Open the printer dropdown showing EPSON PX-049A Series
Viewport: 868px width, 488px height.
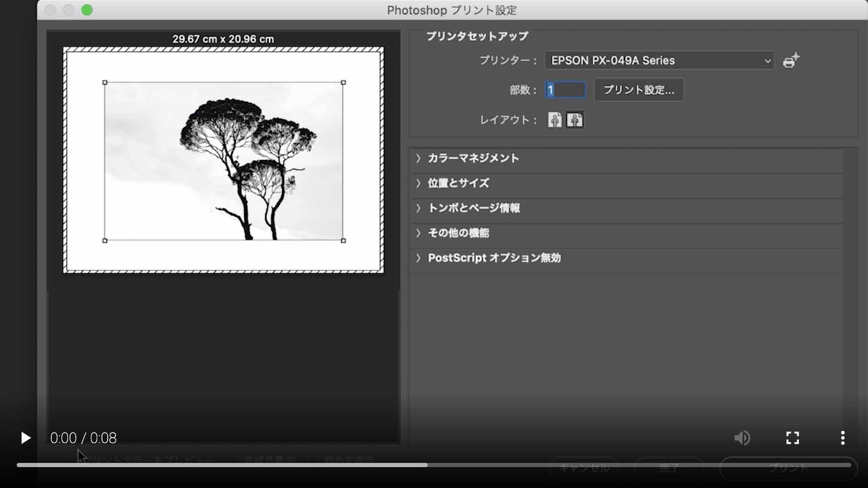(659, 60)
